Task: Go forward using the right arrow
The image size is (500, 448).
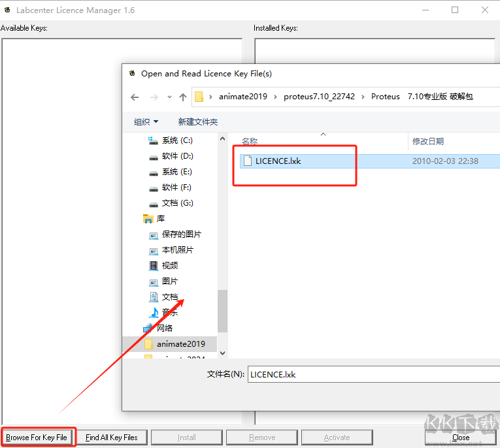Action: point(154,97)
